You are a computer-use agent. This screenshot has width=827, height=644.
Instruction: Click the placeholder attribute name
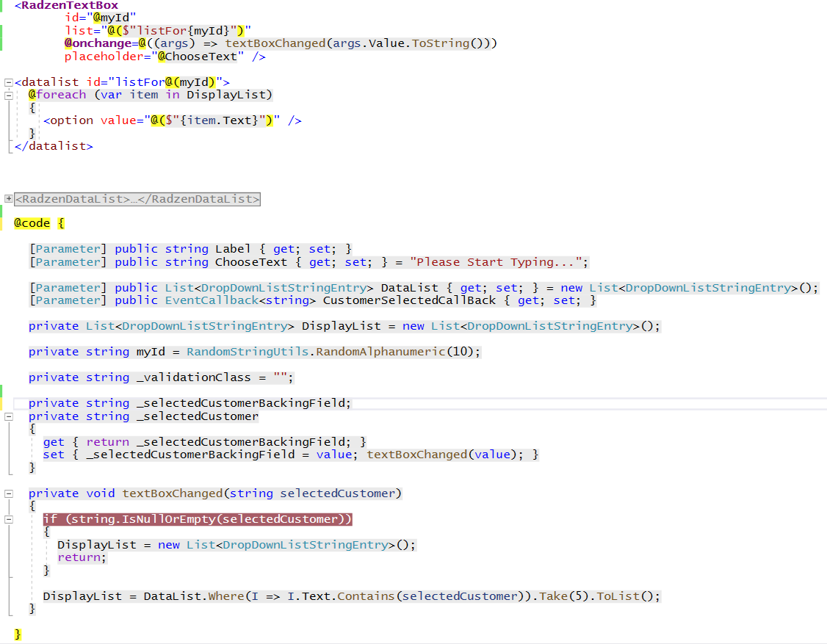[104, 57]
